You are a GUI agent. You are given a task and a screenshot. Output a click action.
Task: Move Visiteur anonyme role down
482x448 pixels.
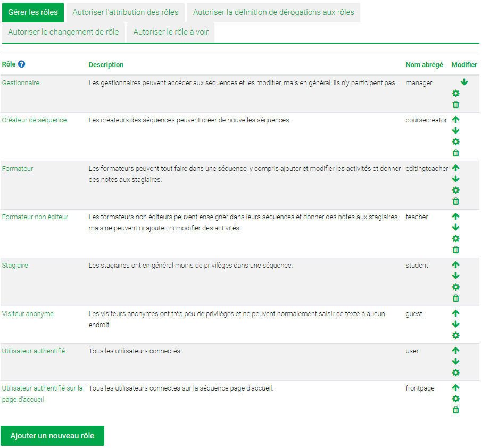pyautogui.click(x=455, y=325)
